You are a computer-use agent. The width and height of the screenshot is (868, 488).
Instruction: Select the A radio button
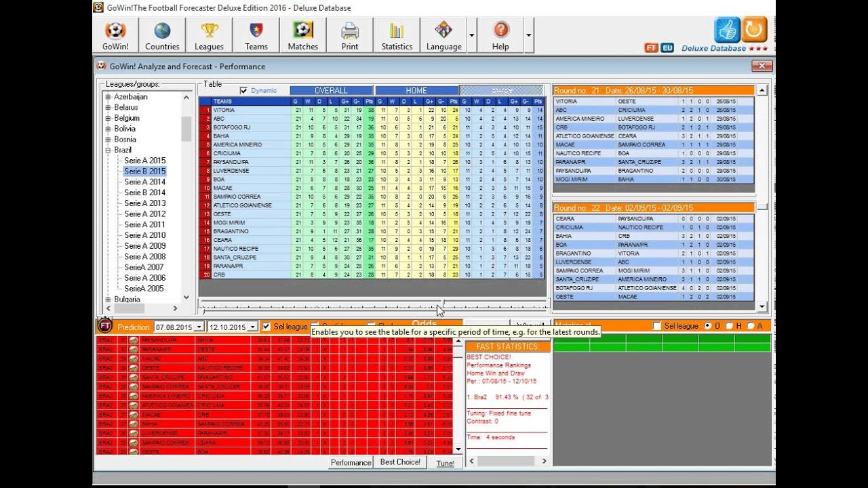pyautogui.click(x=751, y=326)
